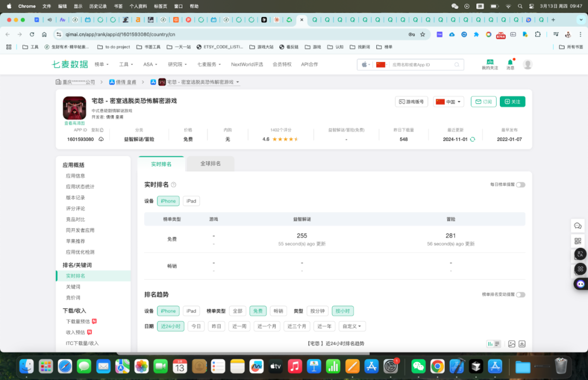Open 应用信息 in sidebar

[x=75, y=176]
